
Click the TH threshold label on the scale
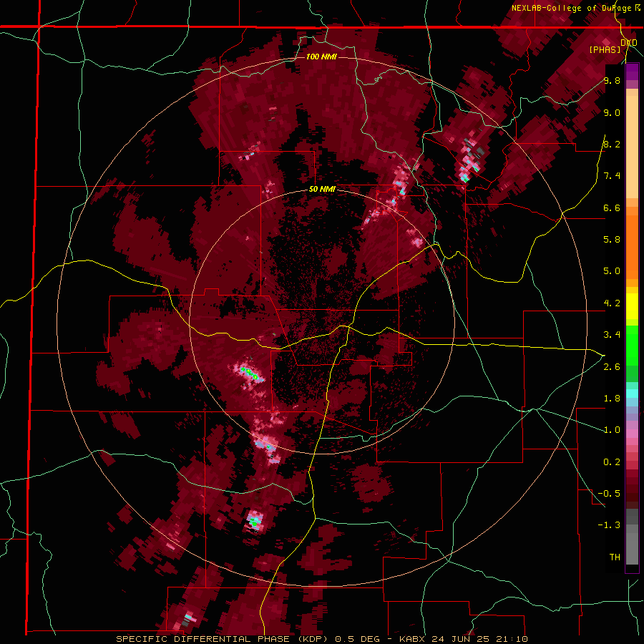(x=615, y=557)
